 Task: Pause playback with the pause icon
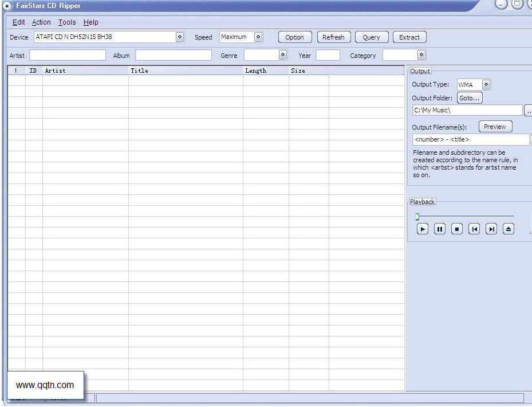pos(440,229)
